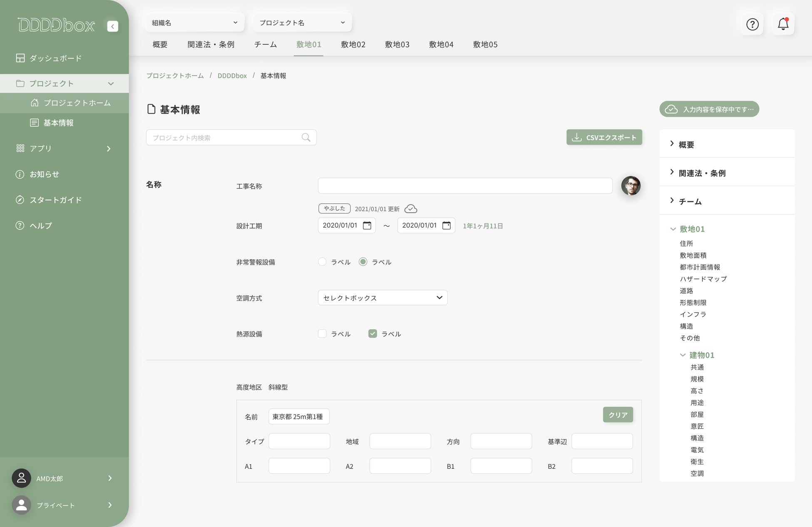Open the notifications bell icon
This screenshot has width=812, height=527.
click(x=783, y=24)
